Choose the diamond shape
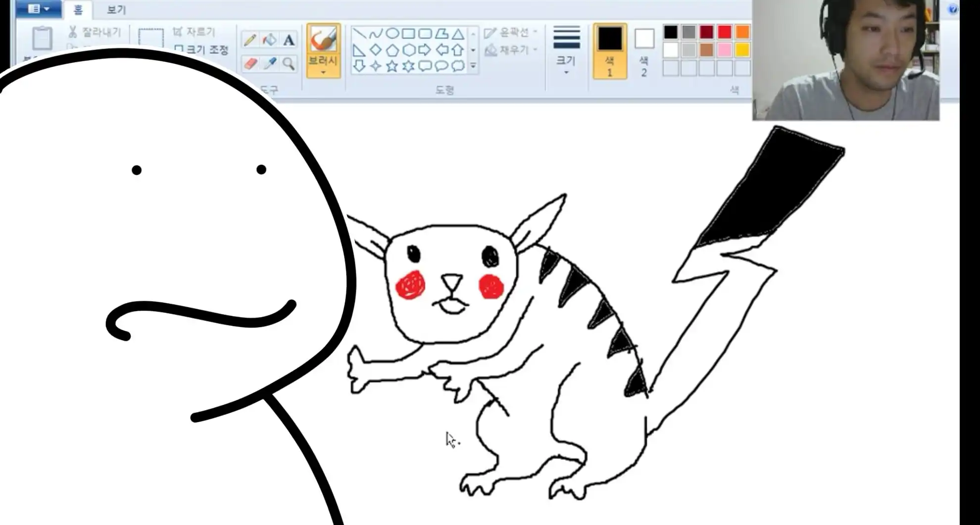The height and width of the screenshot is (525, 980). 376,50
